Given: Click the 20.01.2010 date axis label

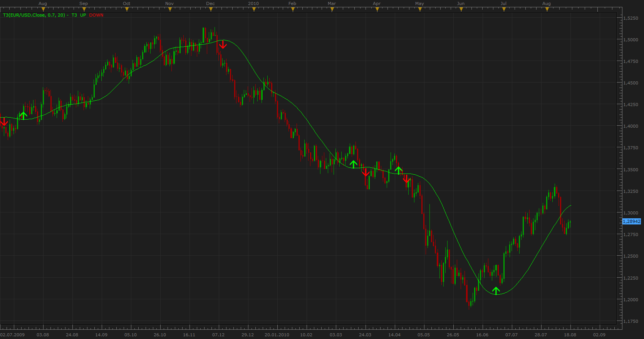Looking at the screenshot, I should coord(277,335).
